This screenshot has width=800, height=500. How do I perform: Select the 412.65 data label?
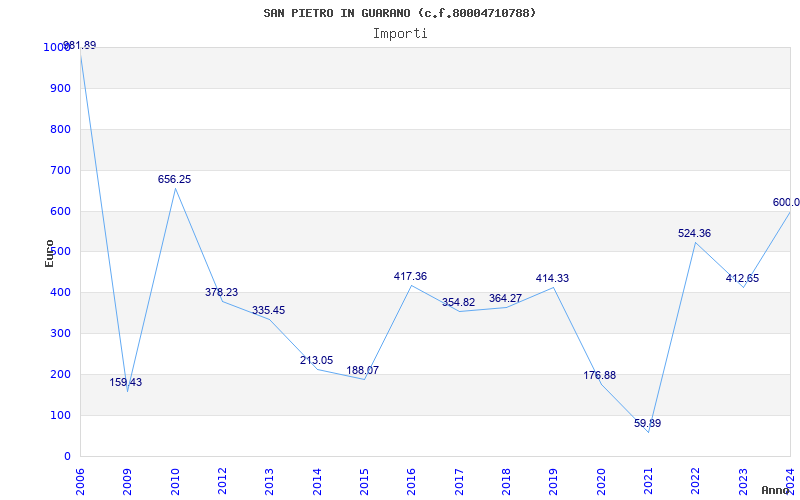pyautogui.click(x=742, y=279)
